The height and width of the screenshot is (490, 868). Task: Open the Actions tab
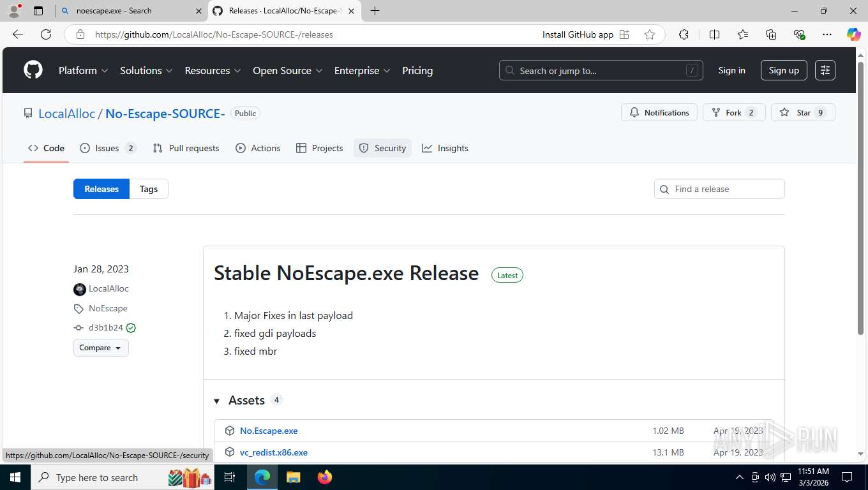pyautogui.click(x=258, y=148)
